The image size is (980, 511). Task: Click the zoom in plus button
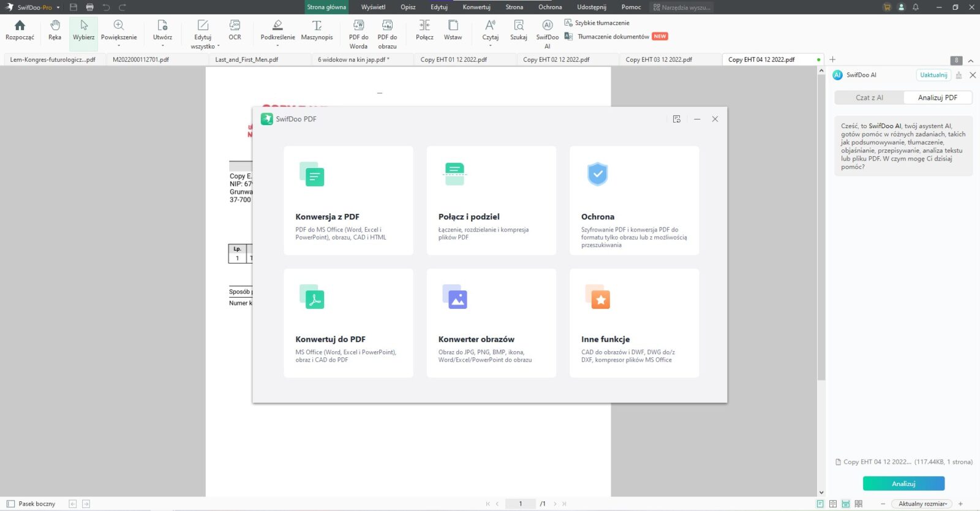click(x=960, y=504)
